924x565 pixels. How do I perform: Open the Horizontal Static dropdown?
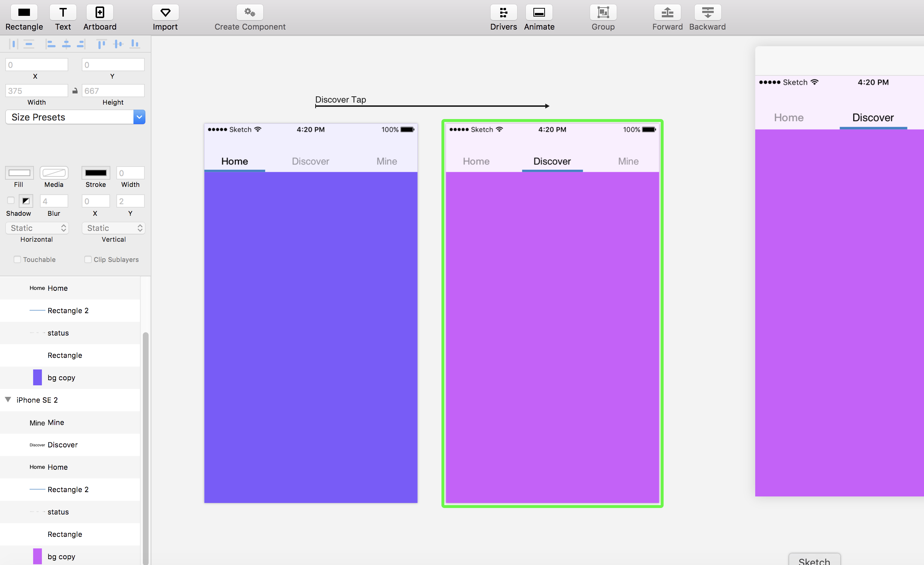37,228
